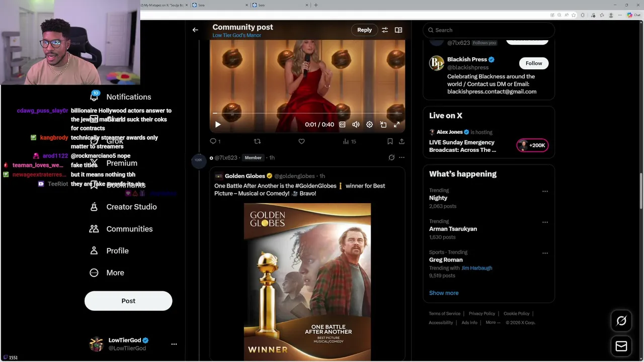644x362 pixels.
Task: Toggle closed captions on the video
Action: tap(342, 125)
